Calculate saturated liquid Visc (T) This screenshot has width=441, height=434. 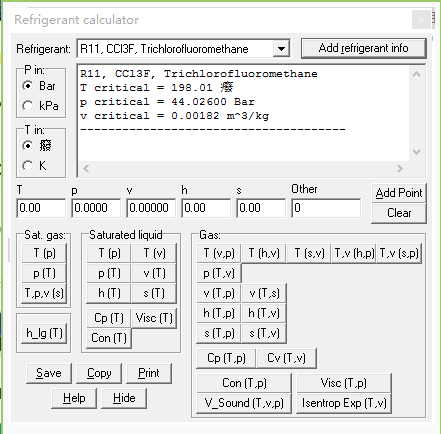pyautogui.click(x=154, y=318)
